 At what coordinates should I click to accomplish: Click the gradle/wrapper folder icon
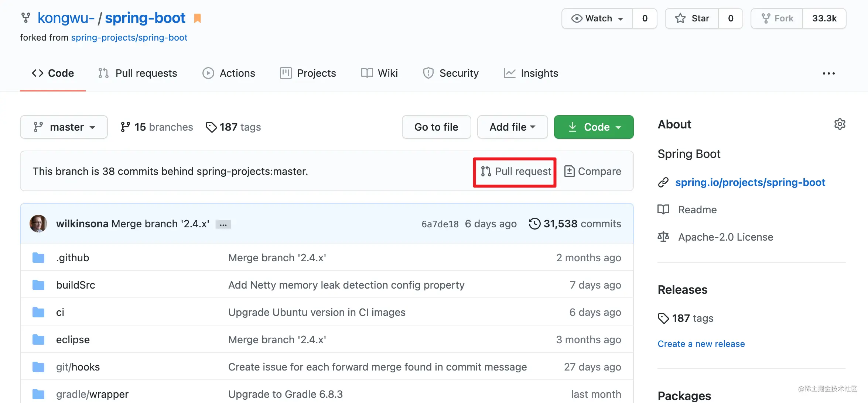click(38, 394)
